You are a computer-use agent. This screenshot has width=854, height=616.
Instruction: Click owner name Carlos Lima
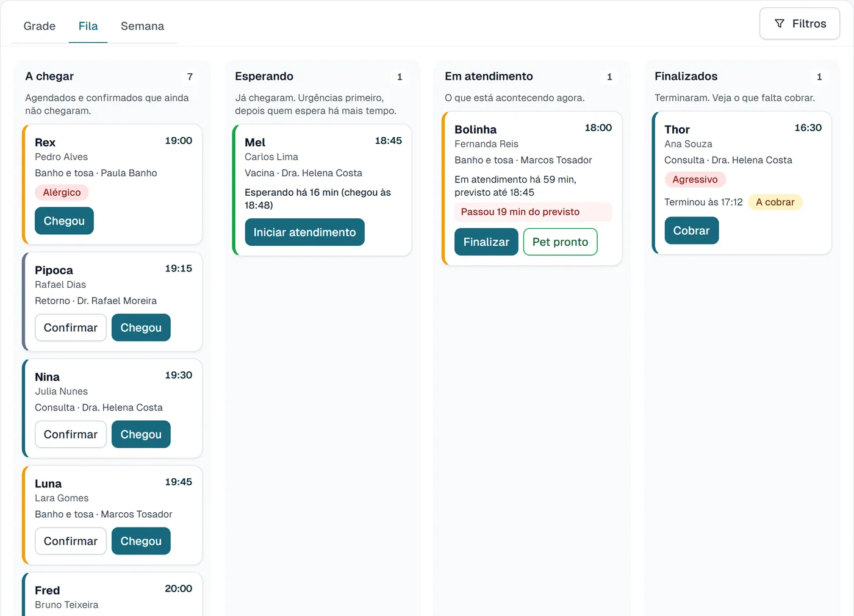tap(271, 157)
